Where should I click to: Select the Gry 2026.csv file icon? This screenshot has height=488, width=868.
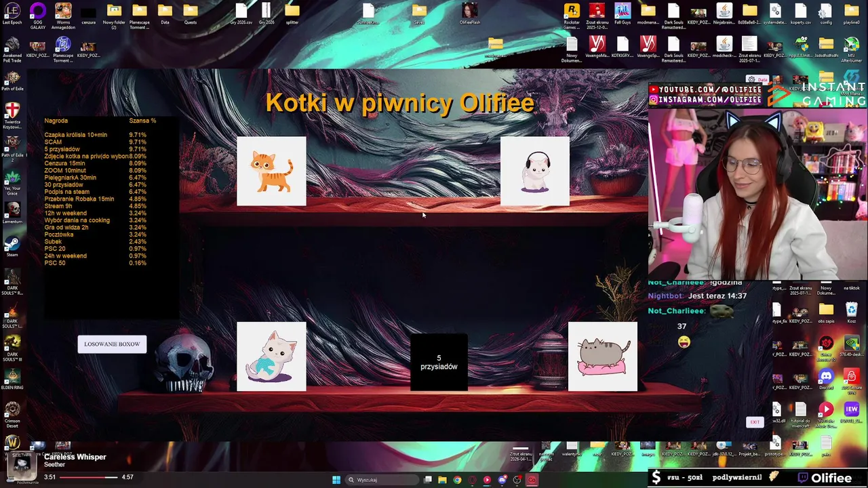pyautogui.click(x=241, y=14)
